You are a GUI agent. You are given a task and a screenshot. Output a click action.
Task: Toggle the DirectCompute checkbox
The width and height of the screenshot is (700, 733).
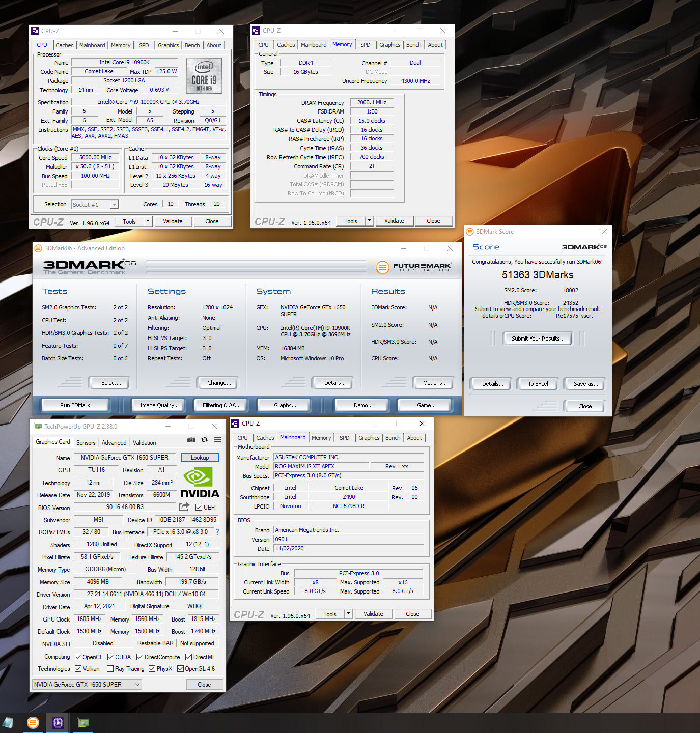click(139, 657)
